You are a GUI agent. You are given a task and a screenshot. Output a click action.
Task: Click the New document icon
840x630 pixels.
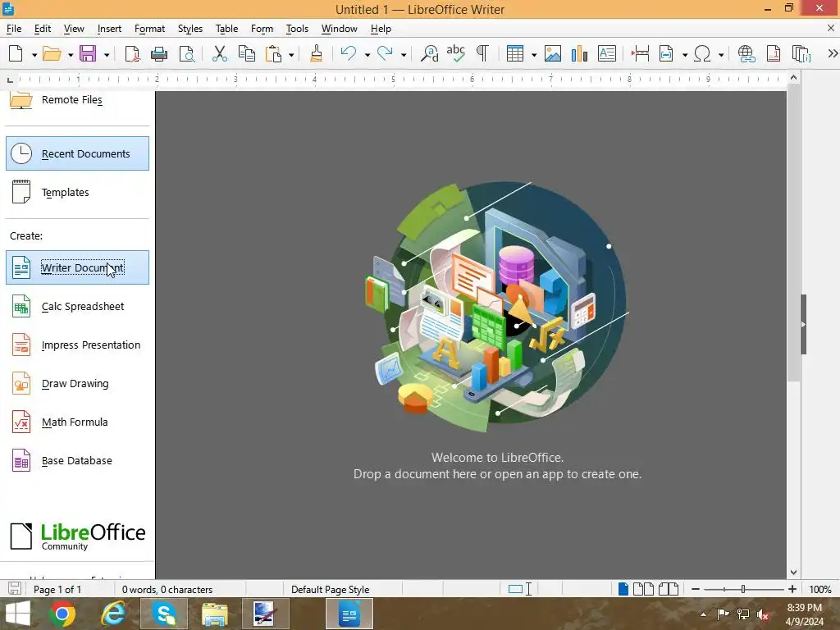point(16,53)
